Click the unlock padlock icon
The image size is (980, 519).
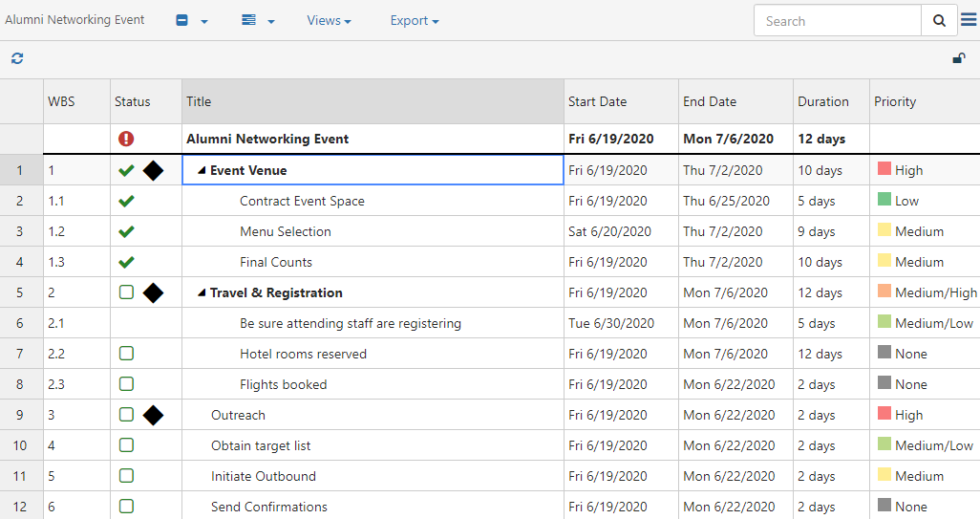(x=959, y=59)
